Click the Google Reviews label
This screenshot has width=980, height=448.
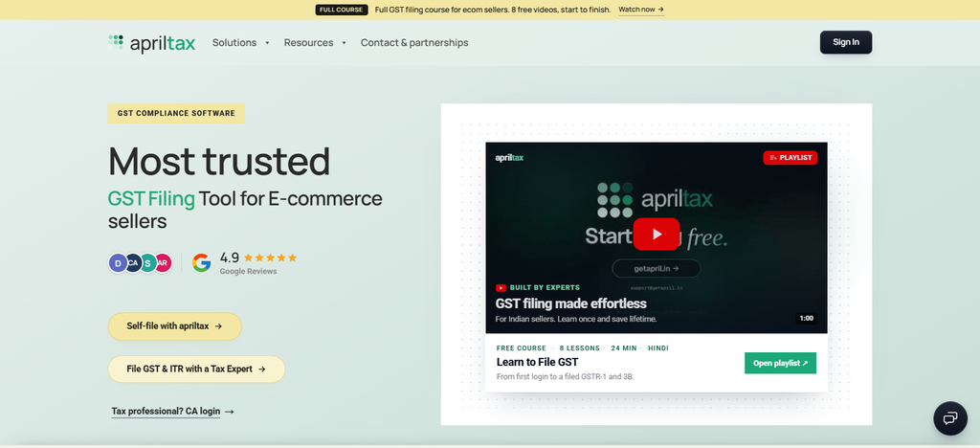tap(248, 271)
